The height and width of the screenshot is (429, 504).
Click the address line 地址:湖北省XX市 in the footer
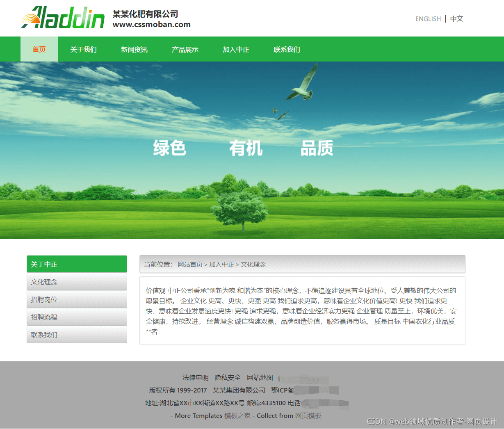click(223, 403)
